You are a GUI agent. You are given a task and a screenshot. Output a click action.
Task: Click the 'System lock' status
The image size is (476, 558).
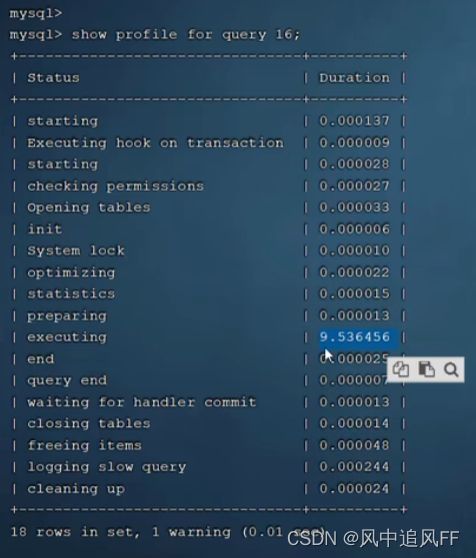76,251
